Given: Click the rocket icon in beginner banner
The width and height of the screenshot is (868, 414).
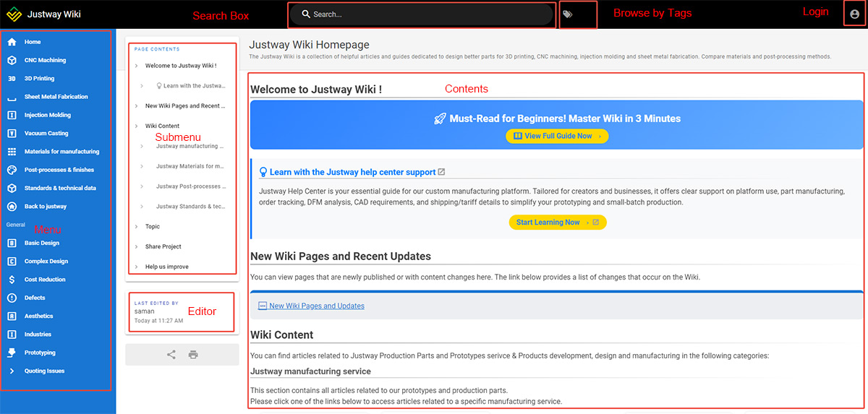Looking at the screenshot, I should pos(440,118).
